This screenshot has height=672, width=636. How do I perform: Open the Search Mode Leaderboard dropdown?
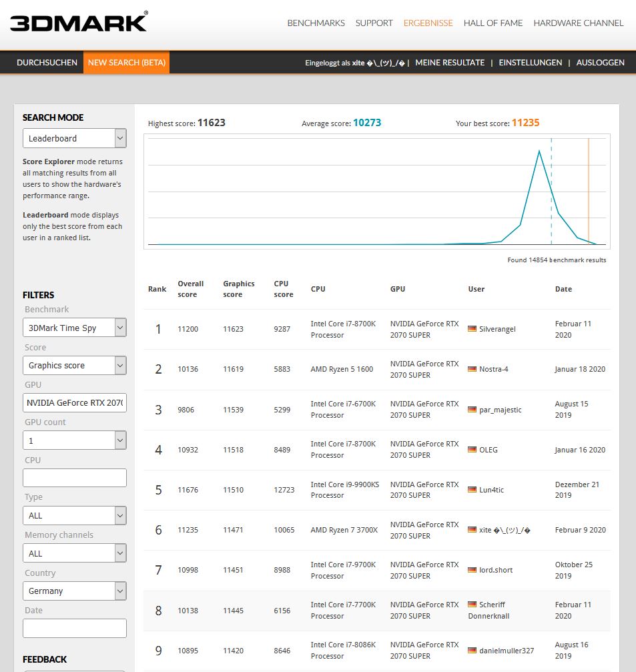click(75, 138)
